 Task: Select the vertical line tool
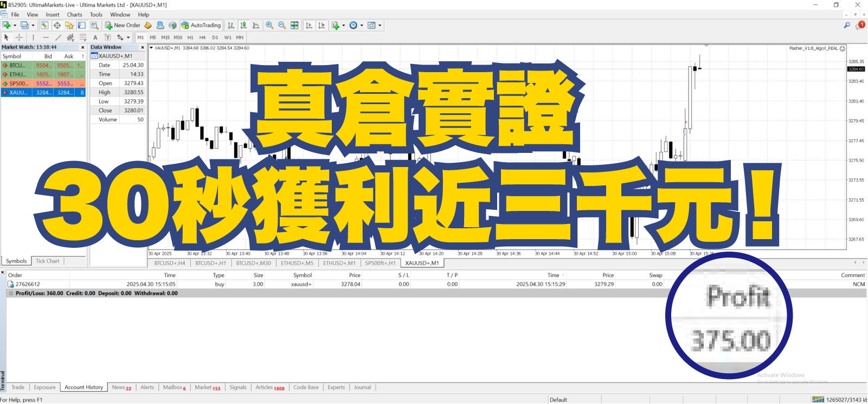33,37
